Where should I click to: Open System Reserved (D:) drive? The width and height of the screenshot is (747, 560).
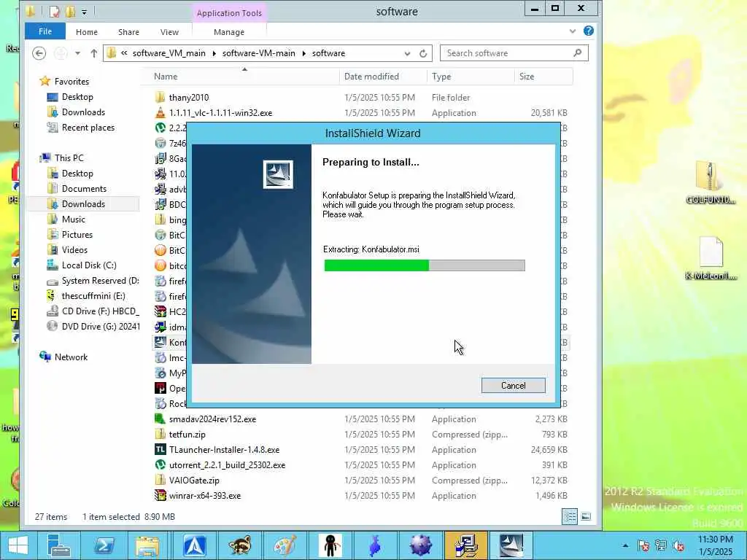pos(101,281)
